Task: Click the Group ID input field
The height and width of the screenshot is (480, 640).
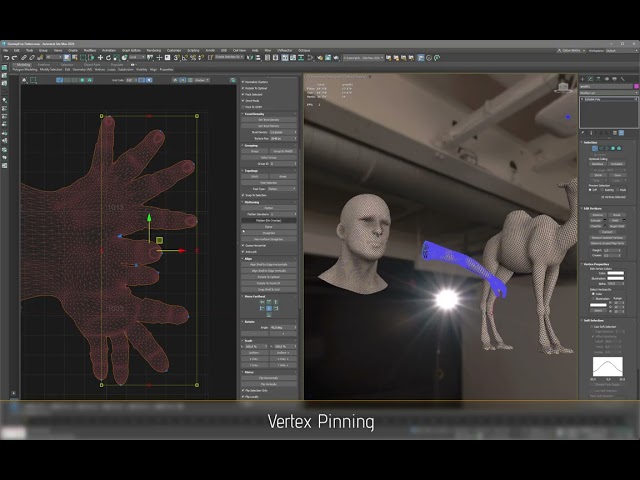Action: [283, 164]
